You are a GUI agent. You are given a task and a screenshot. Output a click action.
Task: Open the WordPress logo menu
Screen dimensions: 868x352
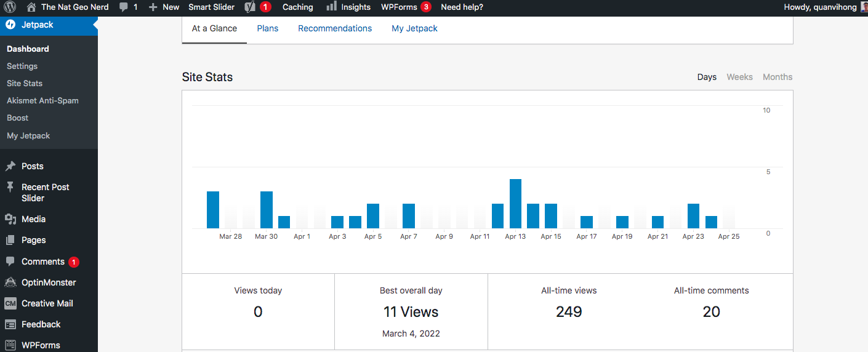coord(10,7)
